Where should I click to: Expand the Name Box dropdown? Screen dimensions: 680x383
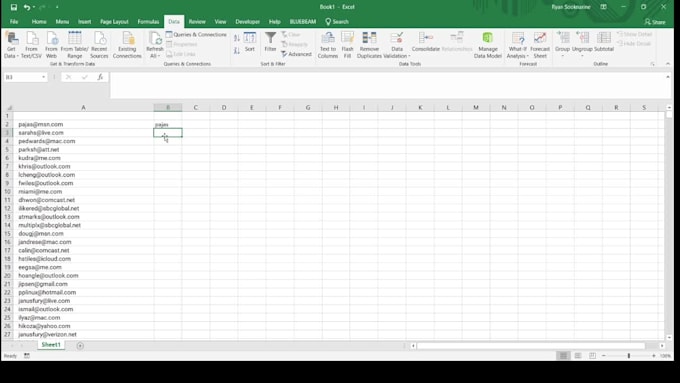[43, 77]
